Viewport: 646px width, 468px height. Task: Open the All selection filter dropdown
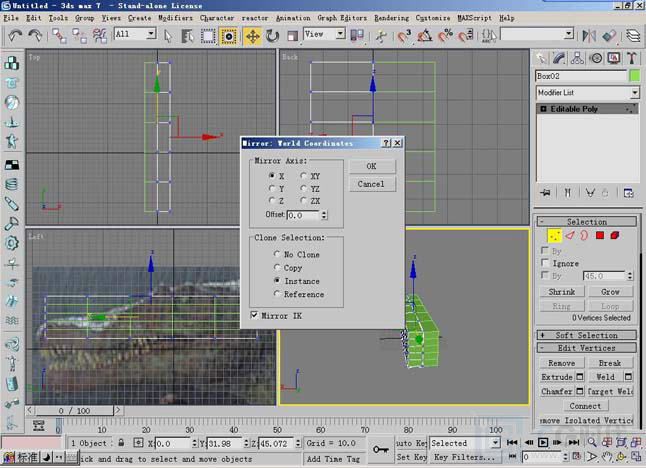pyautogui.click(x=152, y=34)
